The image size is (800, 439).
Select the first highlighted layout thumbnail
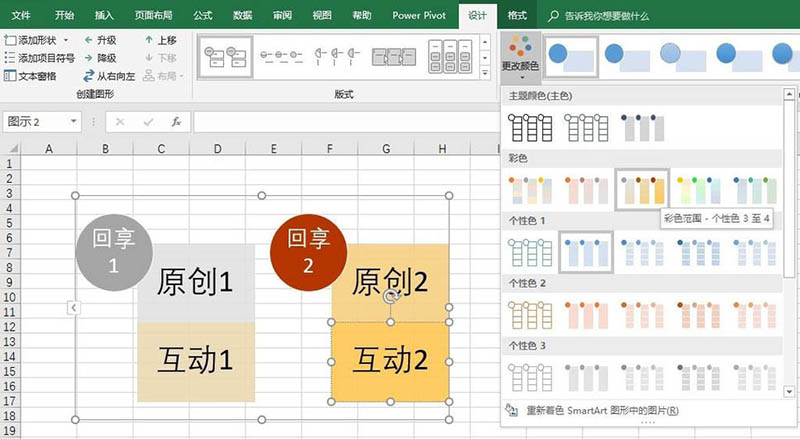[225, 57]
